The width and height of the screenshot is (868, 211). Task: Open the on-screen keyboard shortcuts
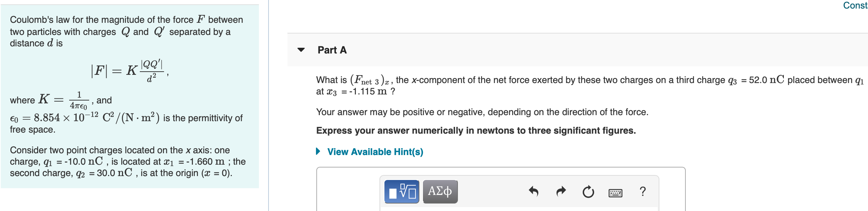[x=616, y=192]
